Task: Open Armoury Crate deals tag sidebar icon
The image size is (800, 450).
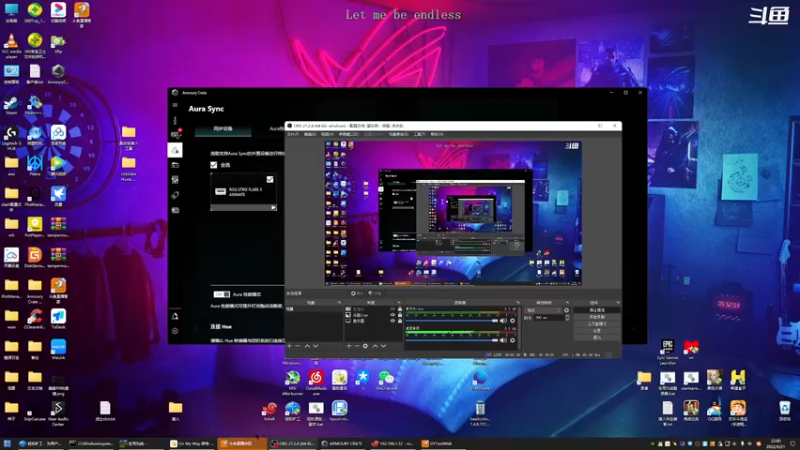Action: pyautogui.click(x=175, y=195)
